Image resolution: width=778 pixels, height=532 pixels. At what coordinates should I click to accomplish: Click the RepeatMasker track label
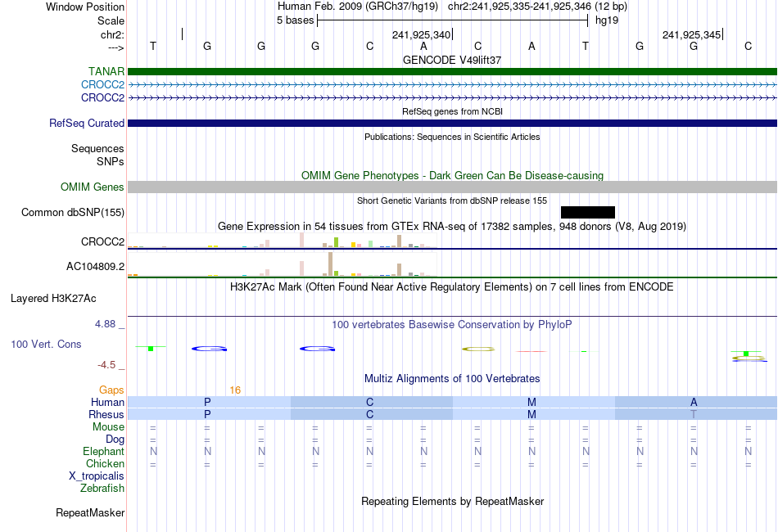(x=90, y=512)
